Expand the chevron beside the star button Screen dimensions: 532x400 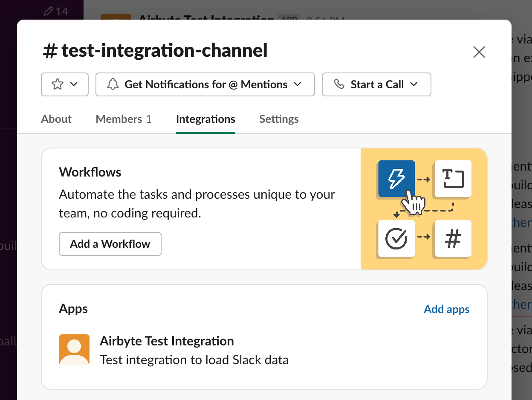[x=74, y=84]
